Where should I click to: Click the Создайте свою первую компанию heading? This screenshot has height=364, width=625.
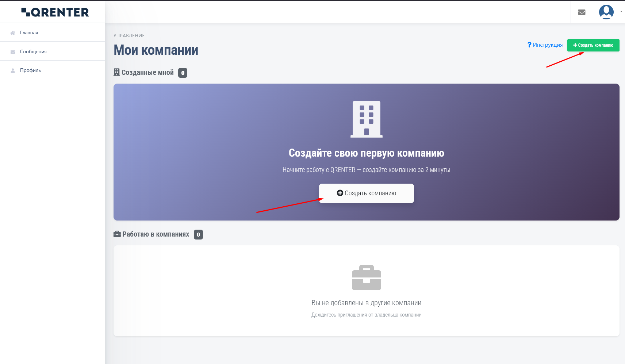(x=366, y=153)
